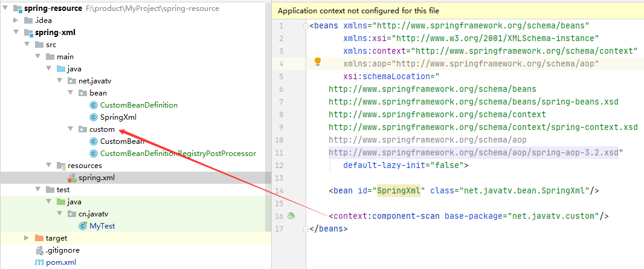Collapse the bean package arrow
644x269 pixels.
point(71,93)
